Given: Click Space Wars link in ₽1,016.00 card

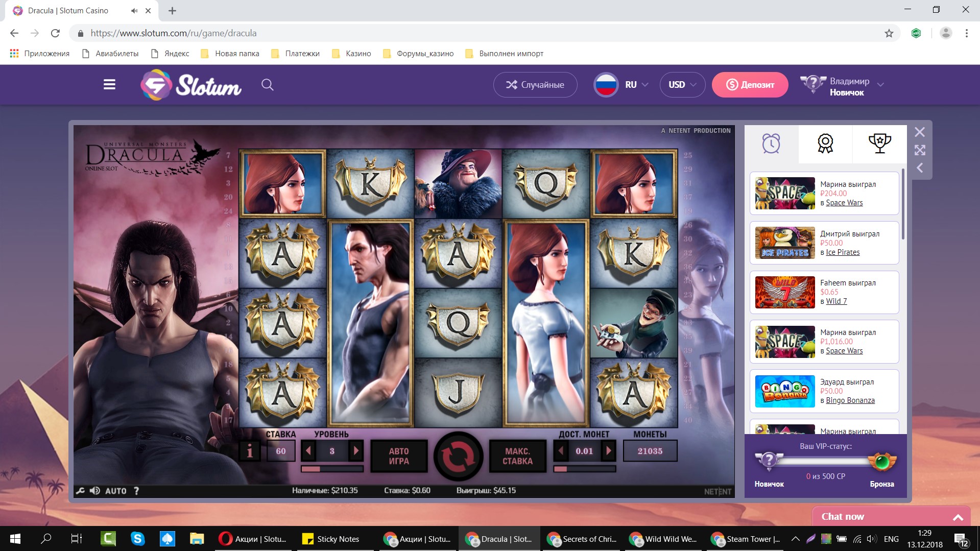Looking at the screenshot, I should pyautogui.click(x=844, y=351).
